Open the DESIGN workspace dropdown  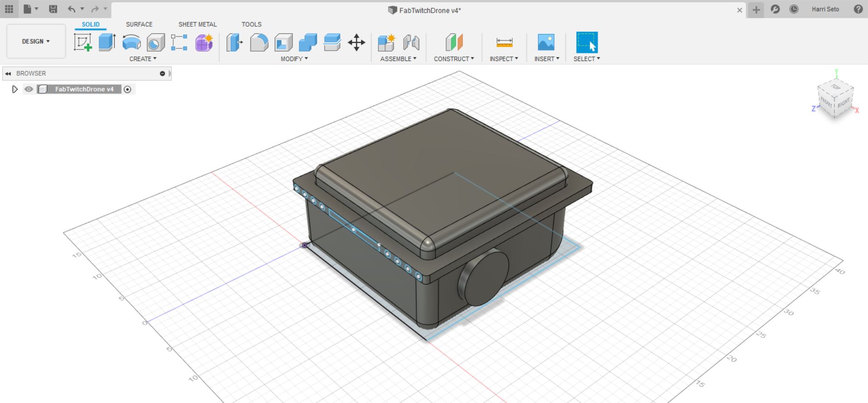coord(36,41)
